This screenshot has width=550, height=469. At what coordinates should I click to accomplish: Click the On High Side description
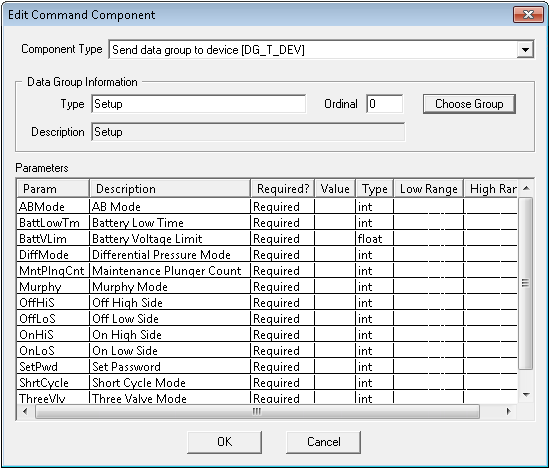point(170,335)
